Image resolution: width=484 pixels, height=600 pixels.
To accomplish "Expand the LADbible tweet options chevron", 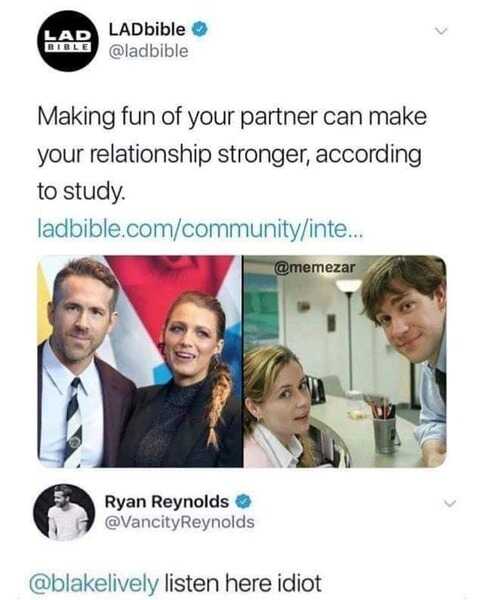I will (x=442, y=31).
